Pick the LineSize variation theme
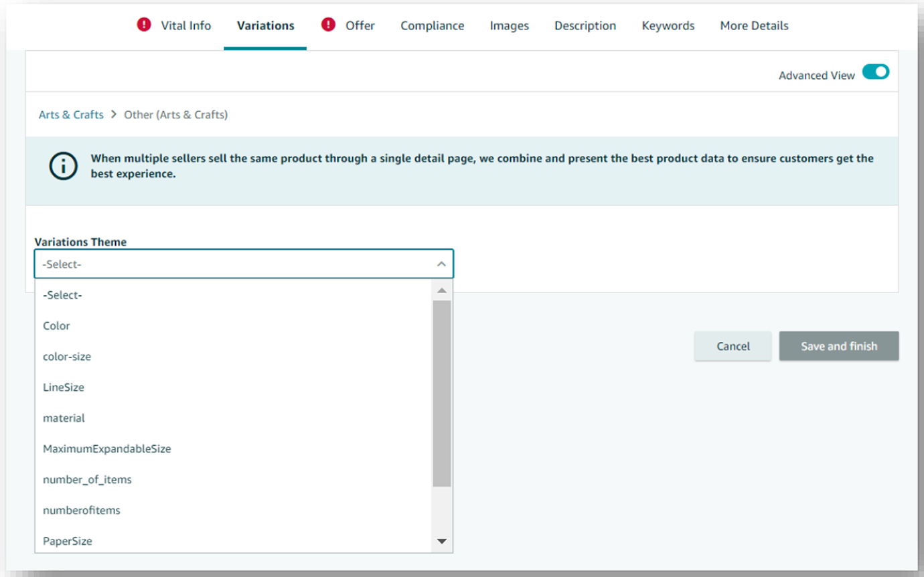The image size is (924, 577). pos(64,388)
